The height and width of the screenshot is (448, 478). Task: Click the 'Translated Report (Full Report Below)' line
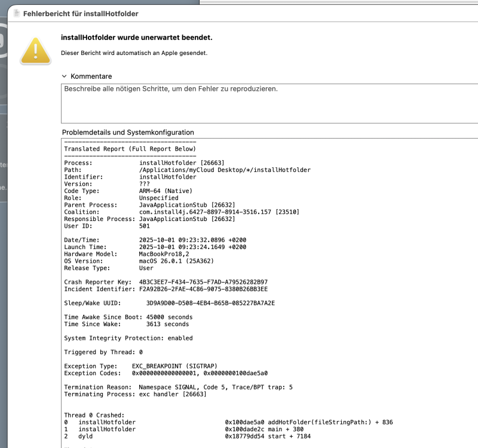pos(130,149)
